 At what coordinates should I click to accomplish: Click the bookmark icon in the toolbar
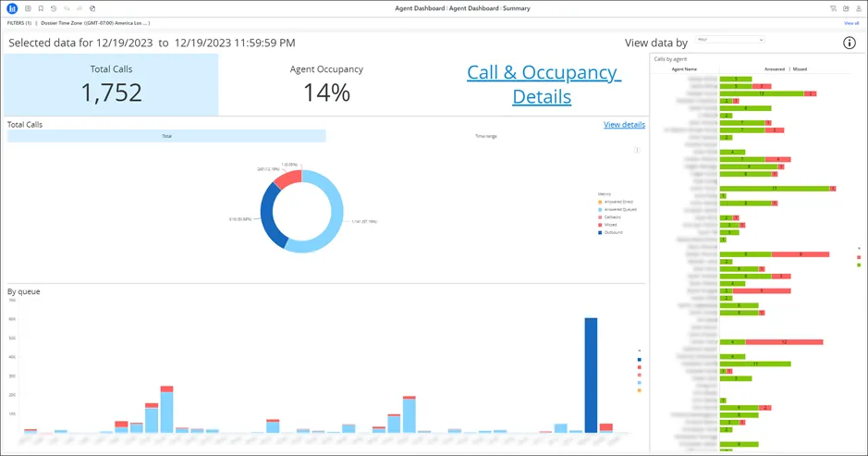[x=41, y=9]
